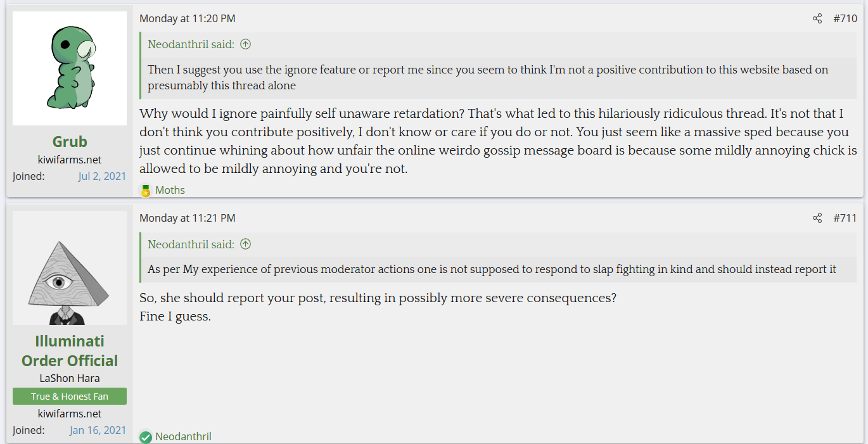The image size is (868, 444).
Task: Click 'Neodanthril said:' in second quote
Action: tap(191, 244)
